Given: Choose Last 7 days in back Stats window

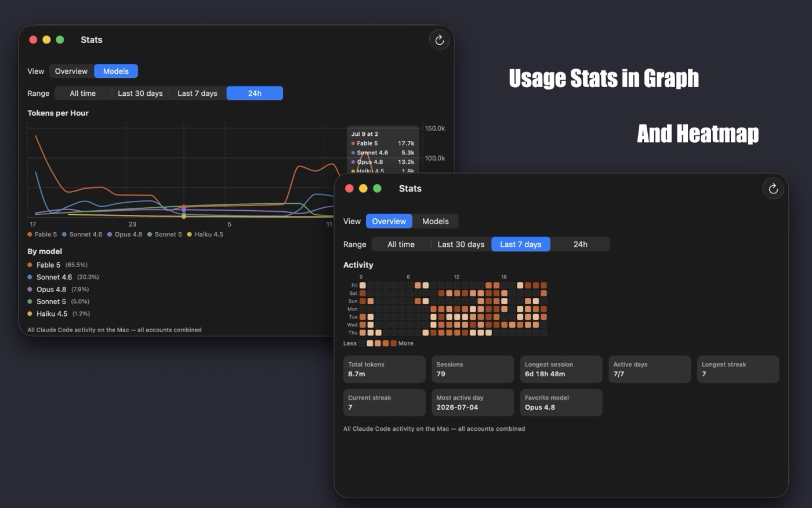Looking at the screenshot, I should [197, 93].
